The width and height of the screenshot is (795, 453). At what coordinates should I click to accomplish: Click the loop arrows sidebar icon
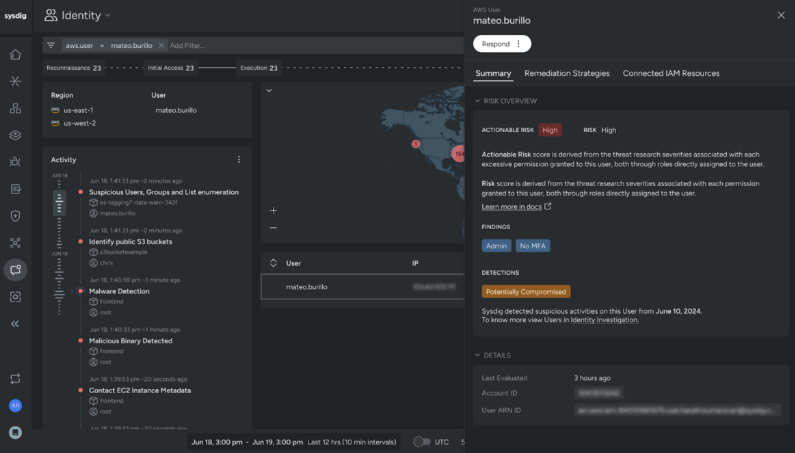pos(15,378)
